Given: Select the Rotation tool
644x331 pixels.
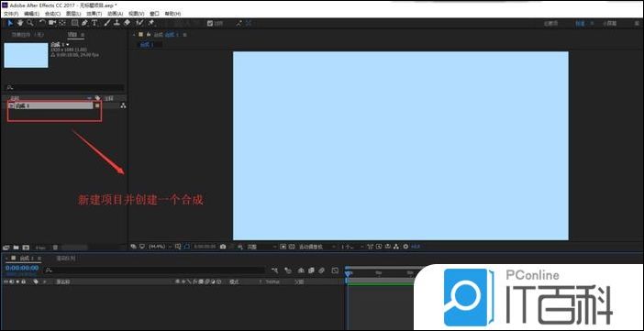Looking at the screenshot, I should (42, 23).
